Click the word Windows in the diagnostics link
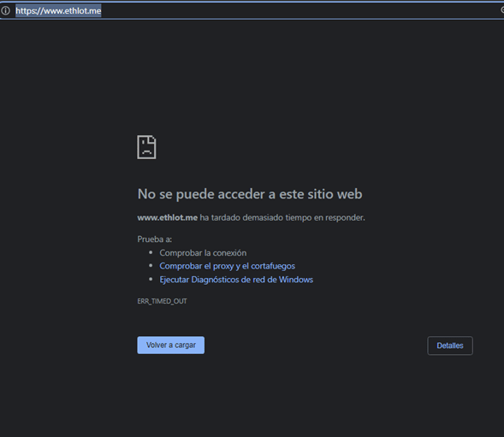504x437 pixels. 296,280
